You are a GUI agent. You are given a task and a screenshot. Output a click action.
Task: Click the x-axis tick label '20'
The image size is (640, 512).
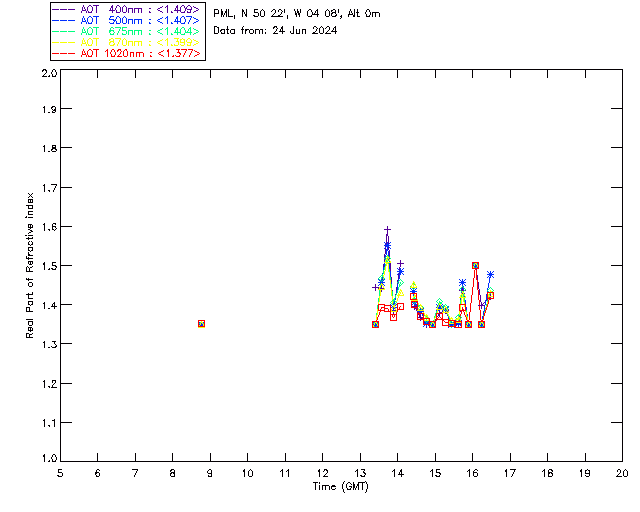click(x=622, y=473)
